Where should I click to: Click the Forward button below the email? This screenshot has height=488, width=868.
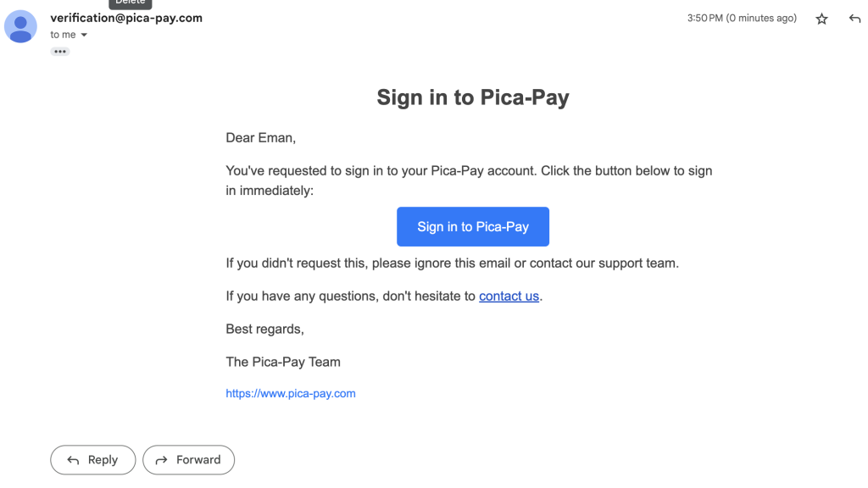(188, 460)
